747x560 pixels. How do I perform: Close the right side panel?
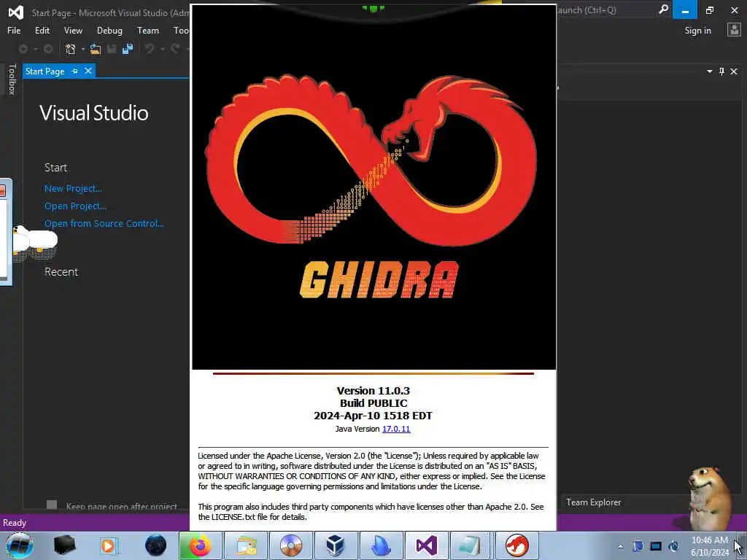point(734,71)
